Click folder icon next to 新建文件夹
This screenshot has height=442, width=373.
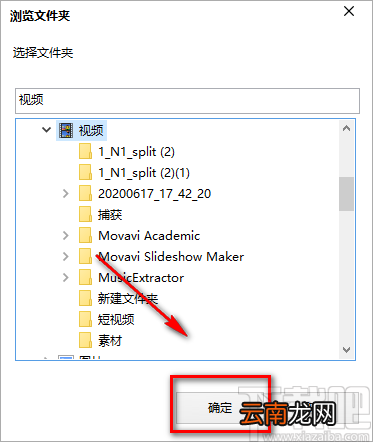(85, 298)
